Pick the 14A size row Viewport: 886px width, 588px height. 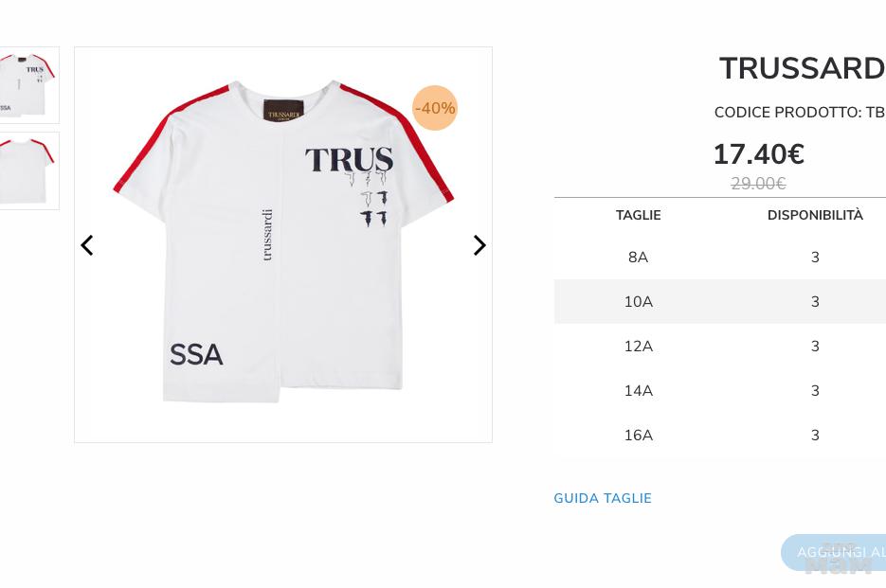(x=638, y=391)
